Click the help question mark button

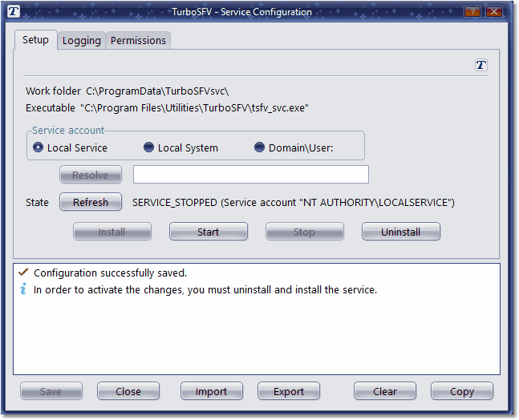pyautogui.click(x=472, y=12)
